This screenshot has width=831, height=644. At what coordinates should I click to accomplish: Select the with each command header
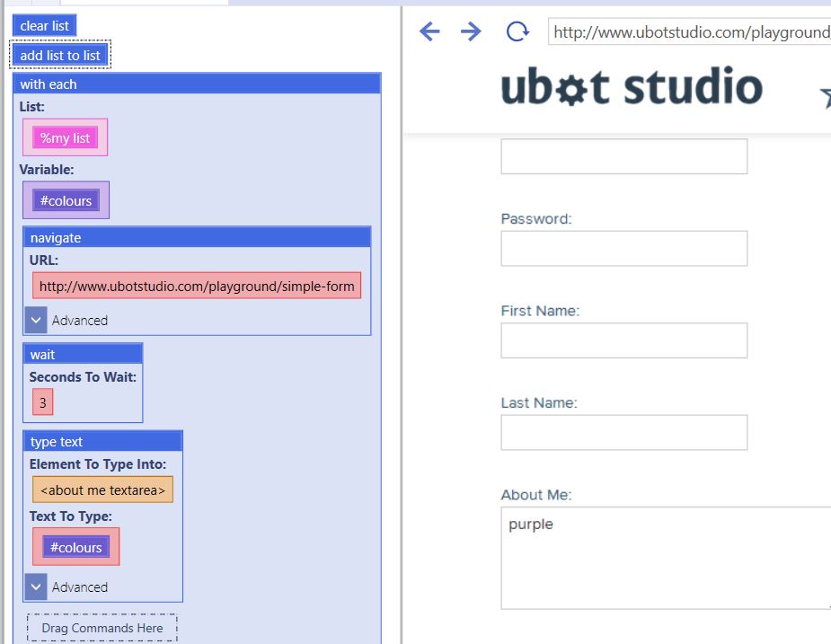(x=197, y=84)
